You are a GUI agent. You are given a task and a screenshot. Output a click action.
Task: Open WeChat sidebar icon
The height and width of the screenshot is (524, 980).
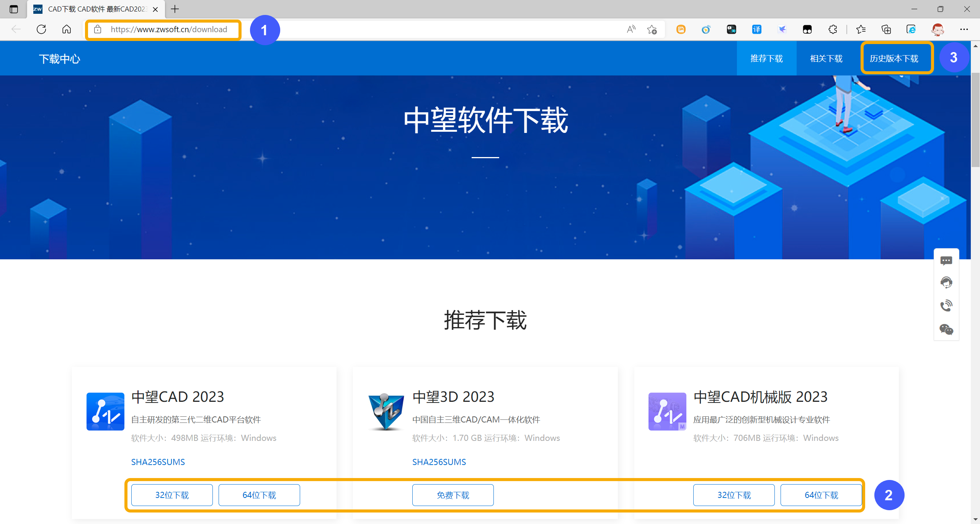point(946,329)
